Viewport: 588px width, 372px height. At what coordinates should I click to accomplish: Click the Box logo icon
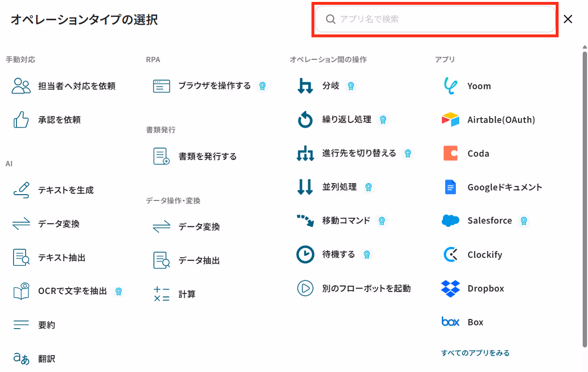(451, 322)
